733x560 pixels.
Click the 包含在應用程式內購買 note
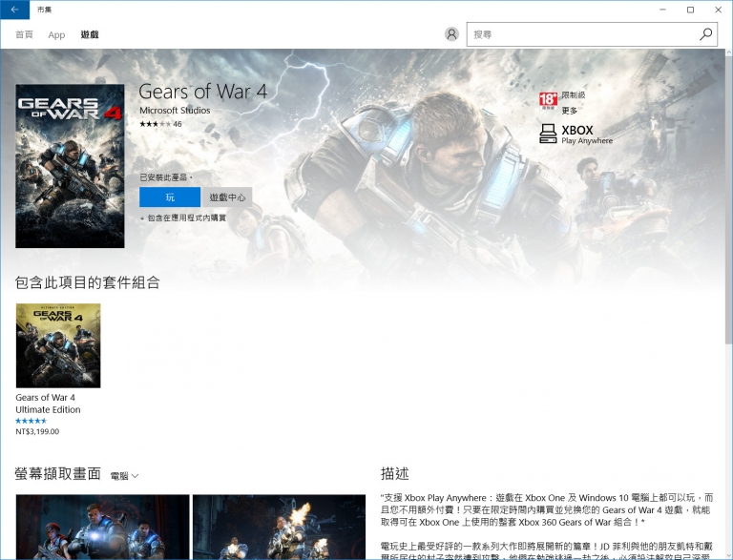pyautogui.click(x=183, y=218)
